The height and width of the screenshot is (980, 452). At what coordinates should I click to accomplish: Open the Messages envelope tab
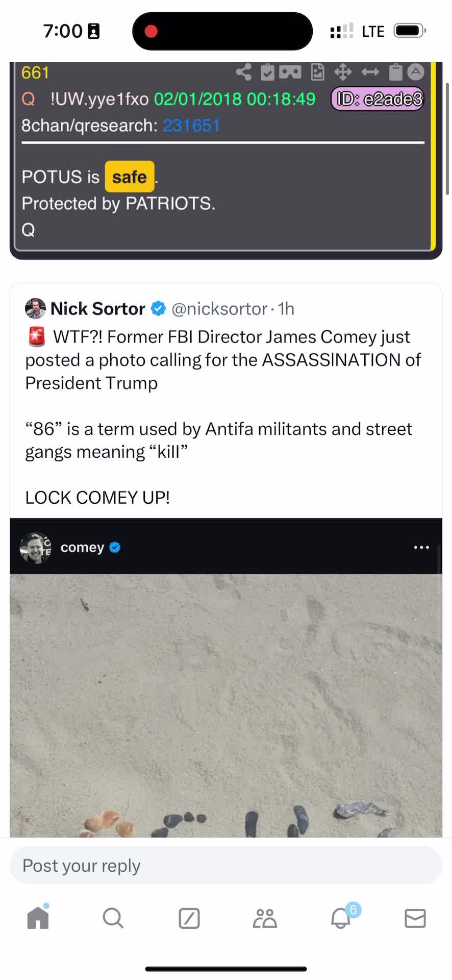pos(415,918)
